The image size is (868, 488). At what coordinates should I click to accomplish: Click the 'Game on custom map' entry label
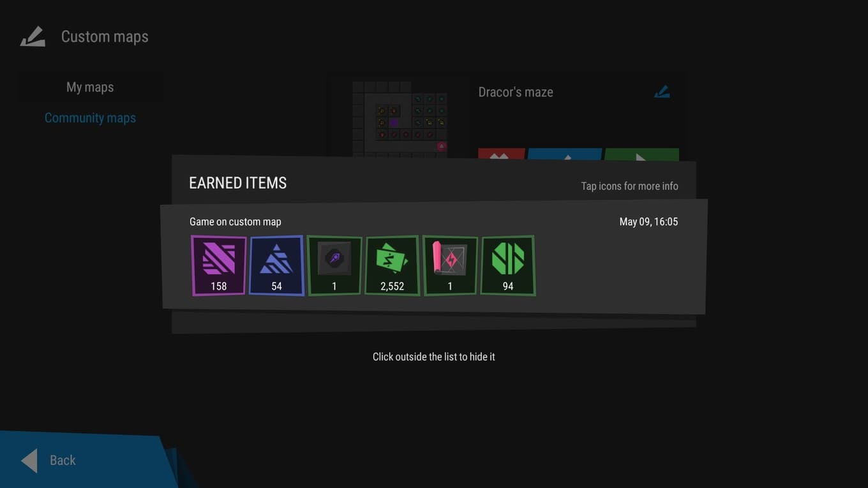[235, 222]
